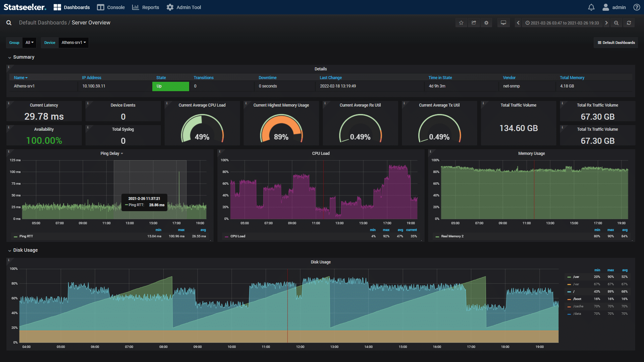Open the Admin Tool menu
This screenshot has height=362, width=644.
184,7
